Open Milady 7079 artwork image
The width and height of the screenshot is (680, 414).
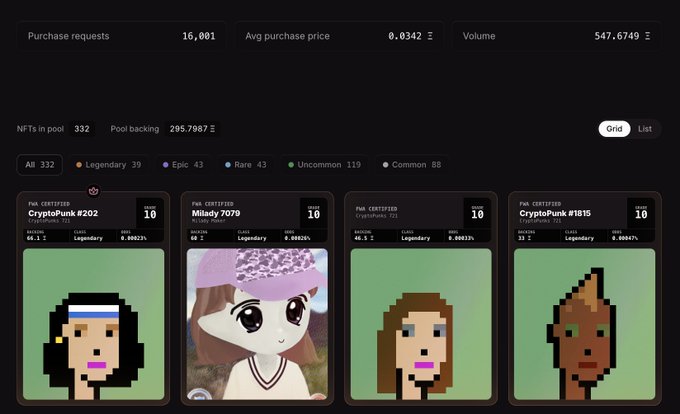257,324
